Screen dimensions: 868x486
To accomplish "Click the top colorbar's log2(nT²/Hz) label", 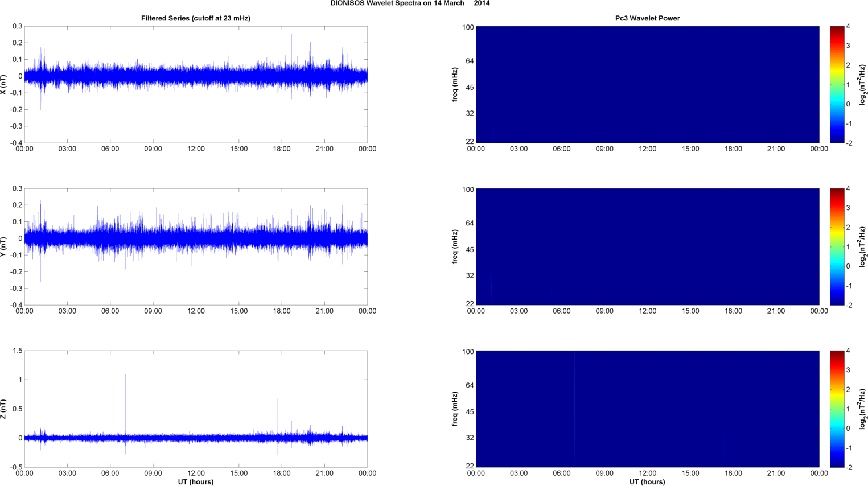I will 863,84.
